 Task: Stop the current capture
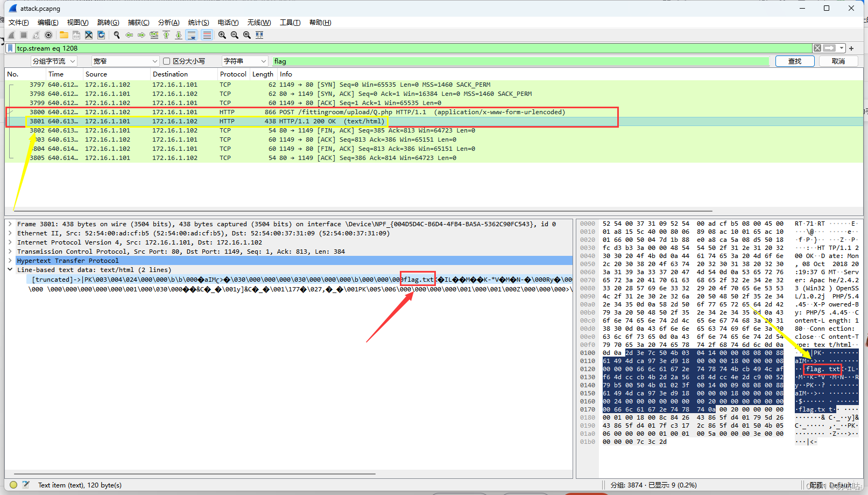pyautogui.click(x=24, y=34)
